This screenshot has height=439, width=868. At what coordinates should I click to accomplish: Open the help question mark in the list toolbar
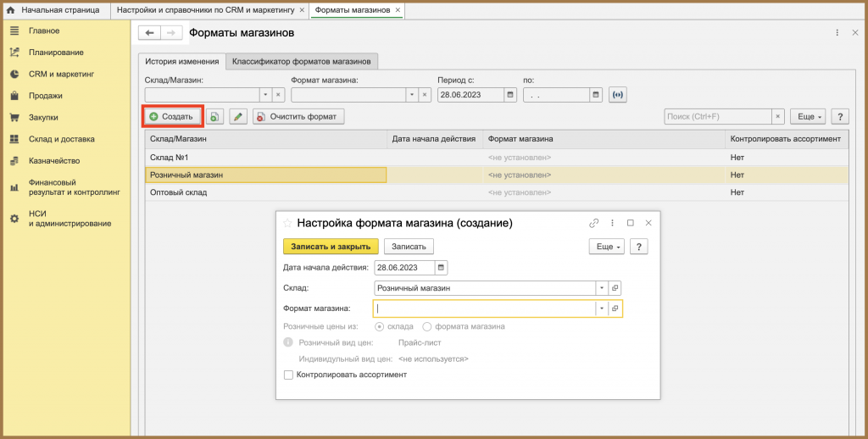pyautogui.click(x=840, y=117)
